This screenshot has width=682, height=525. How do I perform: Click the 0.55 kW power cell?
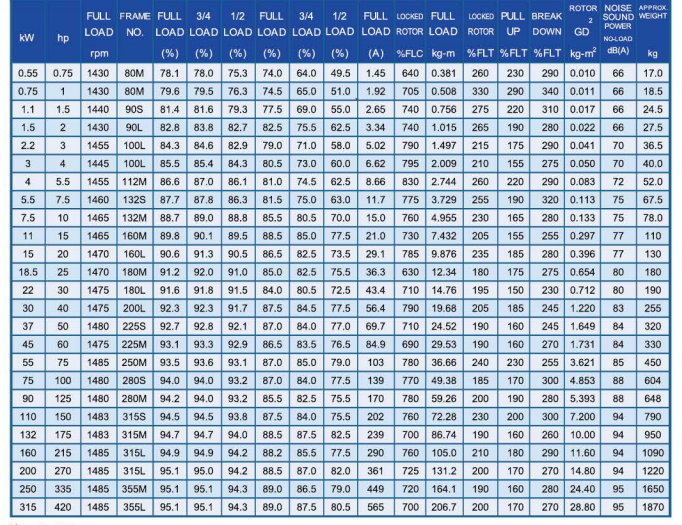[28, 74]
